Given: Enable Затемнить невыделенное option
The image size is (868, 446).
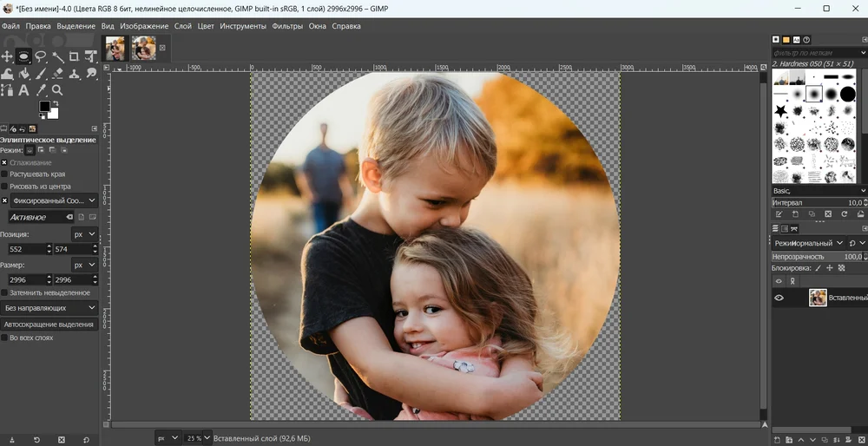Looking at the screenshot, I should pos(4,293).
